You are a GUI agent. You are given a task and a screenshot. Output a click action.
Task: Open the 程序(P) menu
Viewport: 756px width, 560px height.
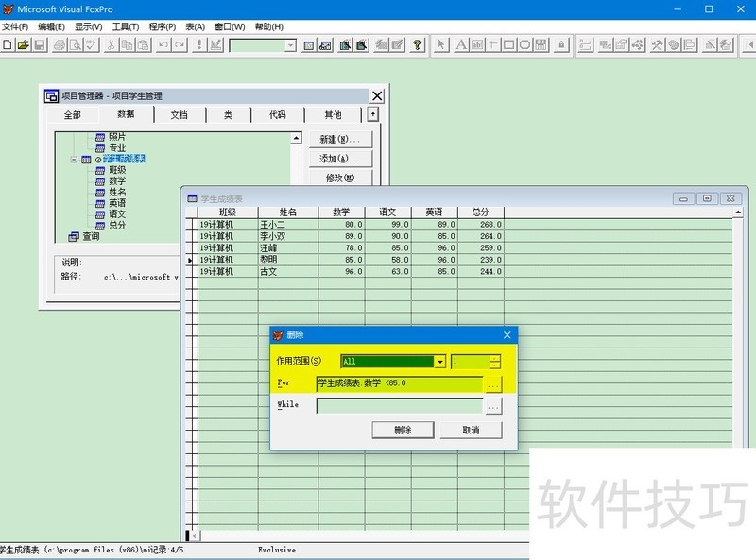[162, 26]
